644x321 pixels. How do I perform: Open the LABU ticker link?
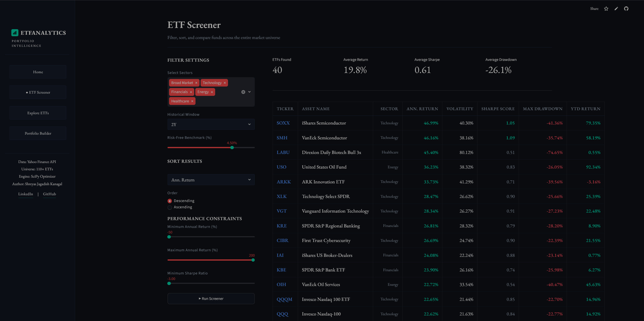(283, 152)
